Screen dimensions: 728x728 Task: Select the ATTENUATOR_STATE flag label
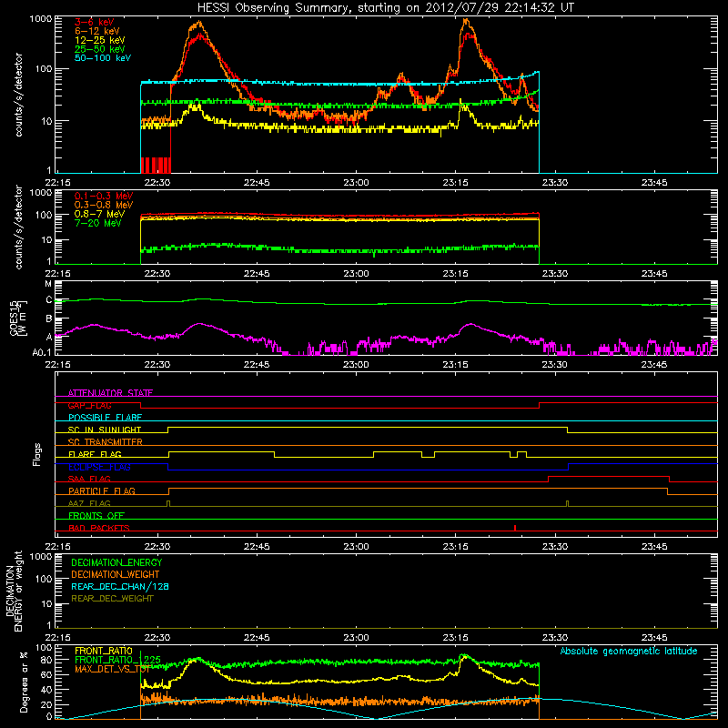(x=110, y=393)
